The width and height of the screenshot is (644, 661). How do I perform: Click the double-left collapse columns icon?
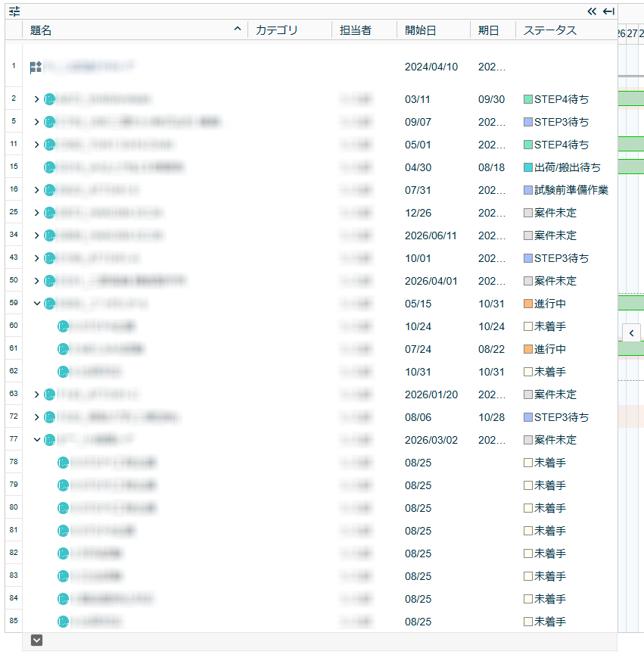[x=592, y=11]
